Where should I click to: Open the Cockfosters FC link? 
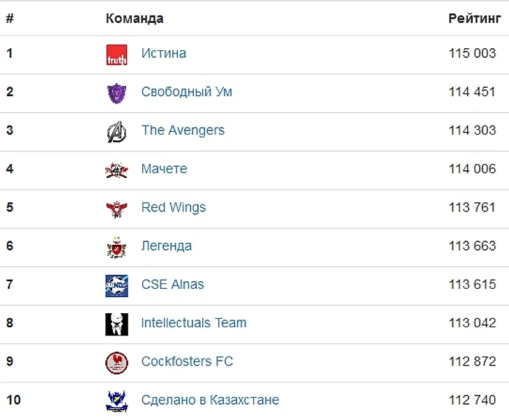187,361
